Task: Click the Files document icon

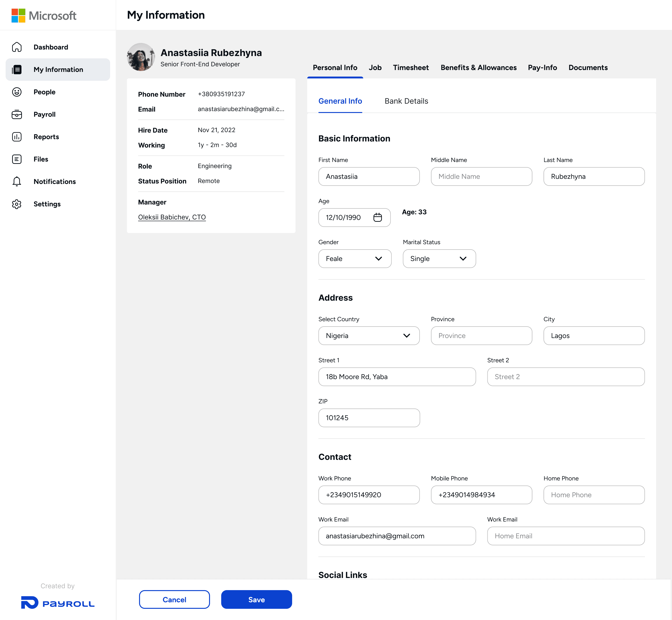Action: coord(17,159)
